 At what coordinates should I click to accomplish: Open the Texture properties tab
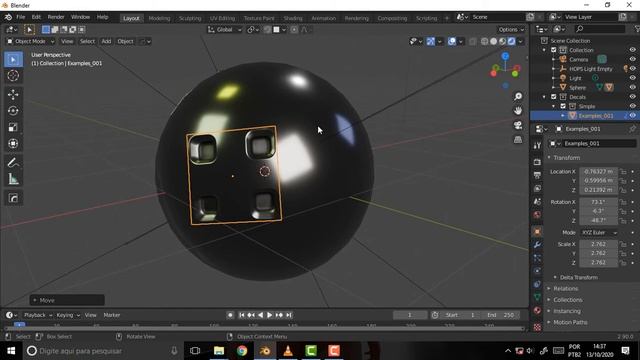click(537, 327)
